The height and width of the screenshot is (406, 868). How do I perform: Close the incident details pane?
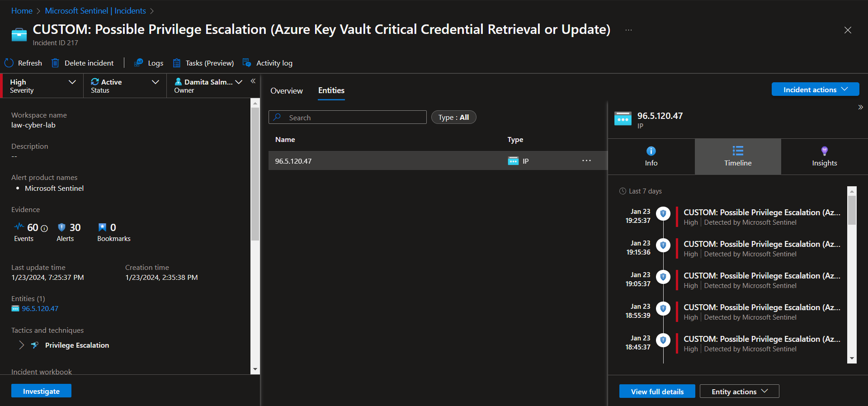[x=848, y=30]
